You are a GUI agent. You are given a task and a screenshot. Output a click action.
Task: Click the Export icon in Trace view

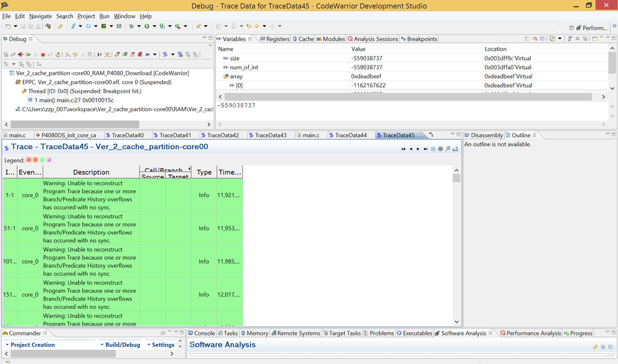pos(455,149)
